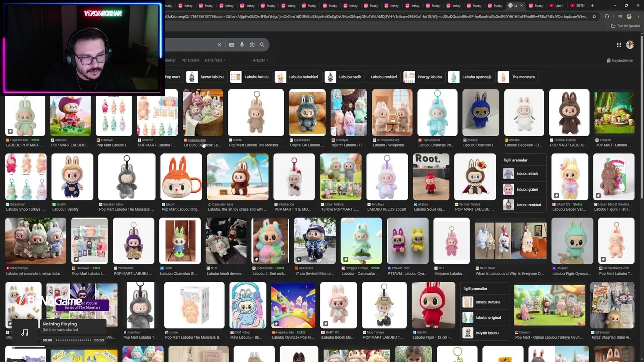Open the Google account avatar

630,45
